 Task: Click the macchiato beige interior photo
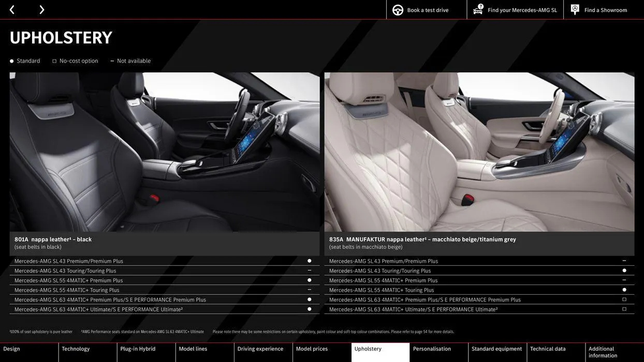click(x=479, y=152)
